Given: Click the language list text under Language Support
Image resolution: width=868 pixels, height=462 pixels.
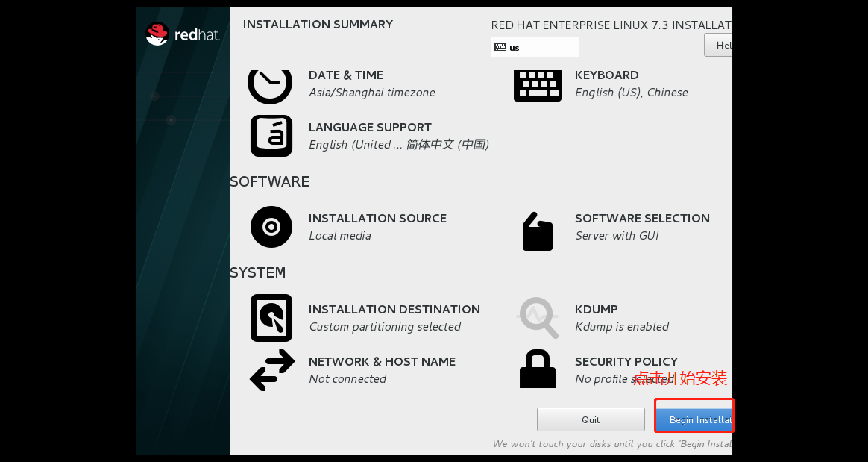Looking at the screenshot, I should point(398,145).
